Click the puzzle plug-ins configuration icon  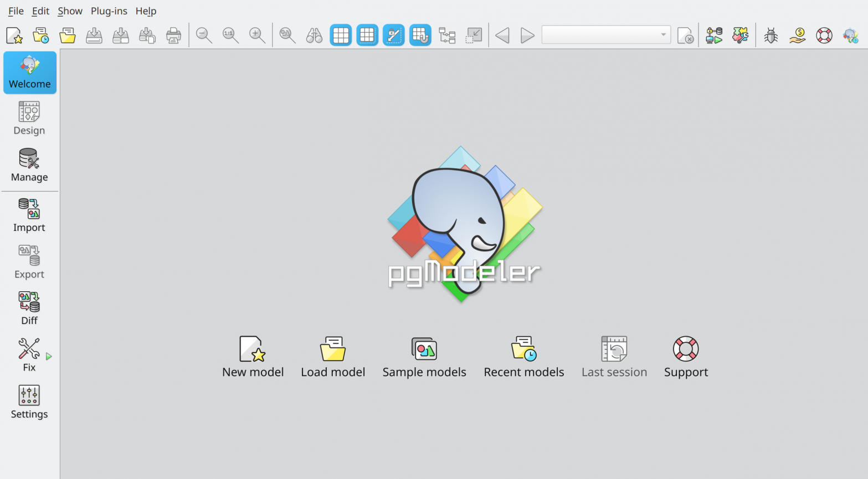tap(741, 35)
